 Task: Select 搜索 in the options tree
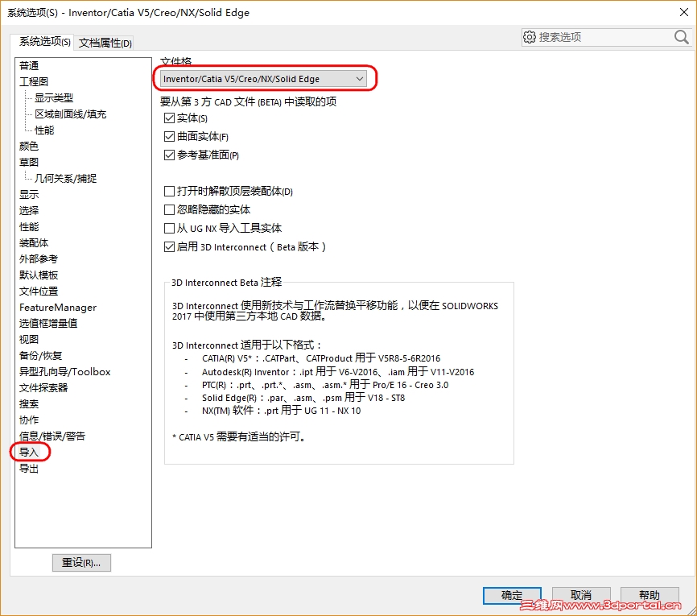[29, 404]
